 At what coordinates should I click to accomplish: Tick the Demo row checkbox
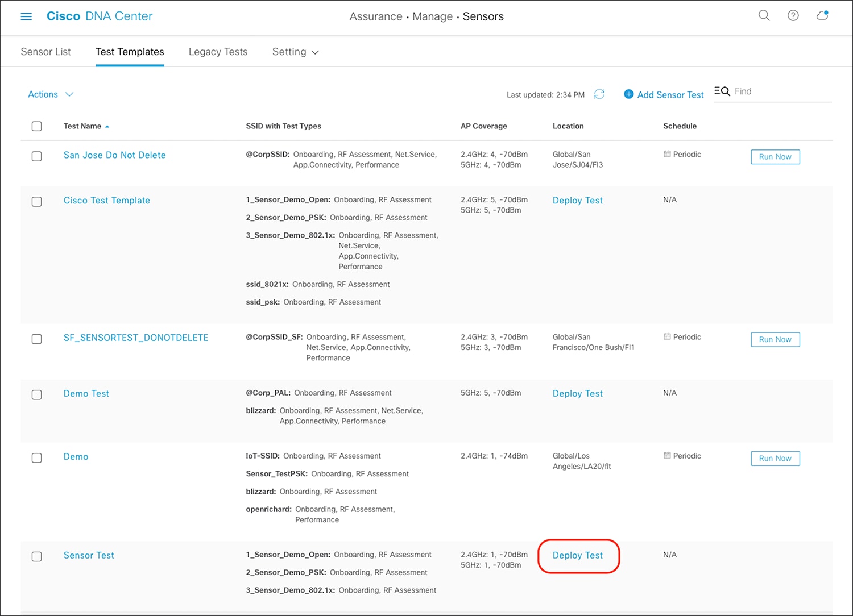[37, 458]
